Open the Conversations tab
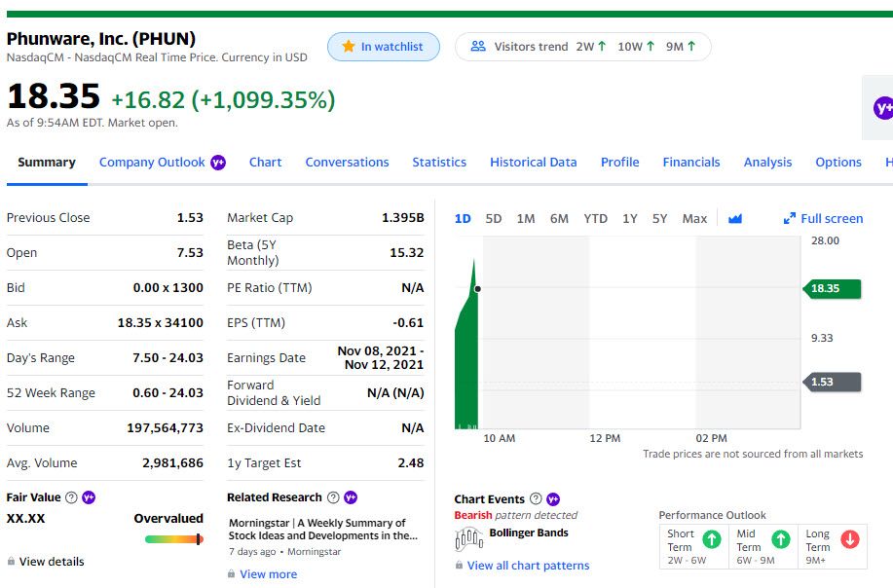893x588 pixels. pos(347,163)
